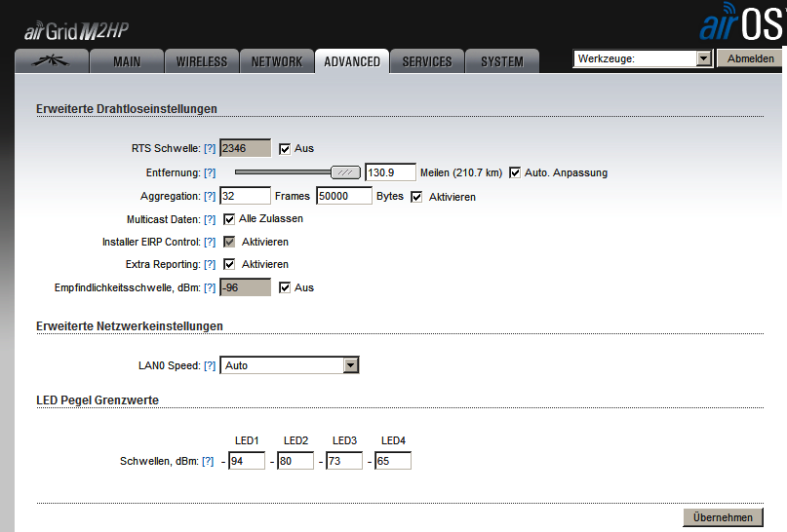This screenshot has width=787, height=532.
Task: Click help icon for LAN0 Speed
Action: pyautogui.click(x=210, y=366)
